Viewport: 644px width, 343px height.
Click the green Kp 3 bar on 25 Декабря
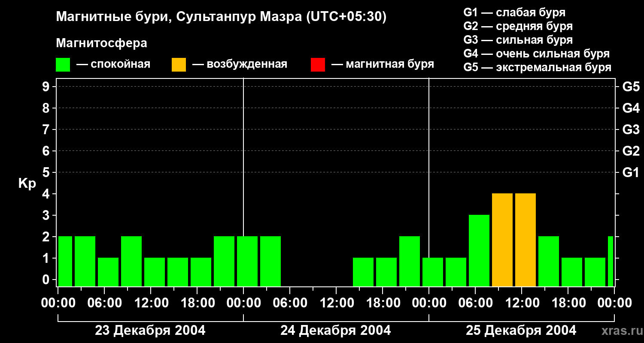point(479,250)
